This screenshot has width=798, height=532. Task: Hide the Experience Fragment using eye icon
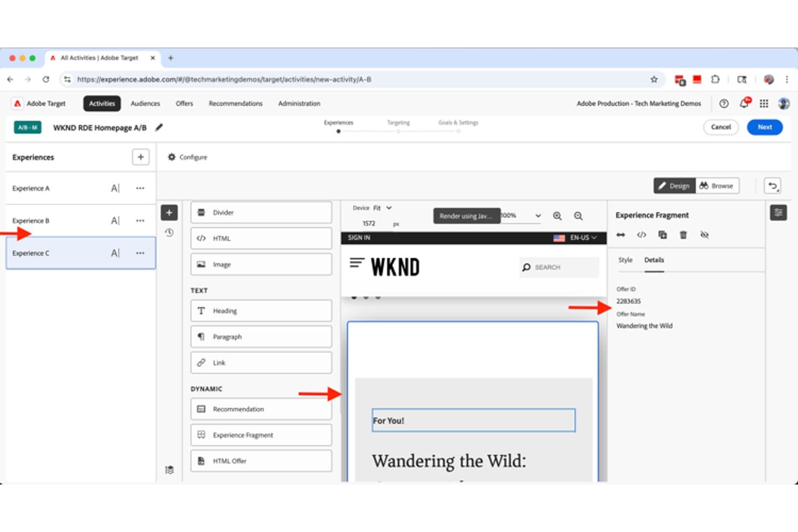pos(704,234)
